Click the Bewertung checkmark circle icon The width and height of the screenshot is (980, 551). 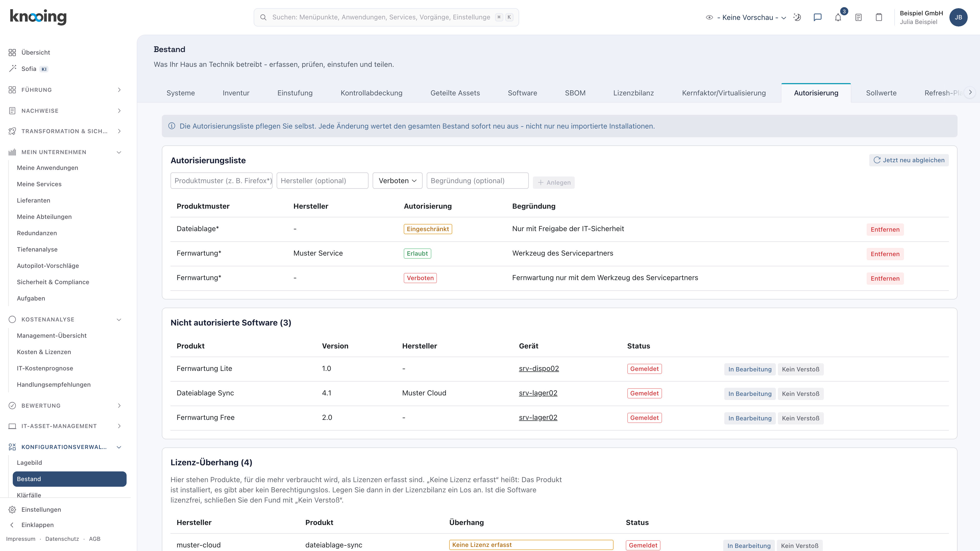click(12, 406)
